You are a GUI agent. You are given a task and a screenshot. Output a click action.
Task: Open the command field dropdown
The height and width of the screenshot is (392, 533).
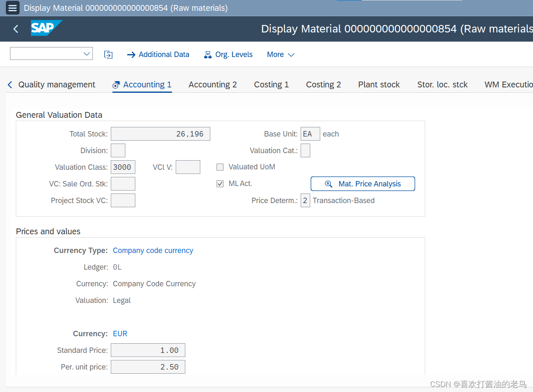point(87,53)
